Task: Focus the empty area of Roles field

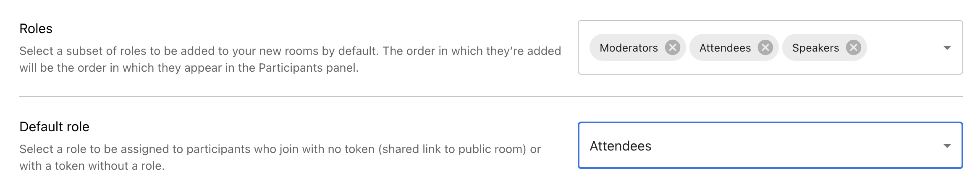Action: click(903, 48)
